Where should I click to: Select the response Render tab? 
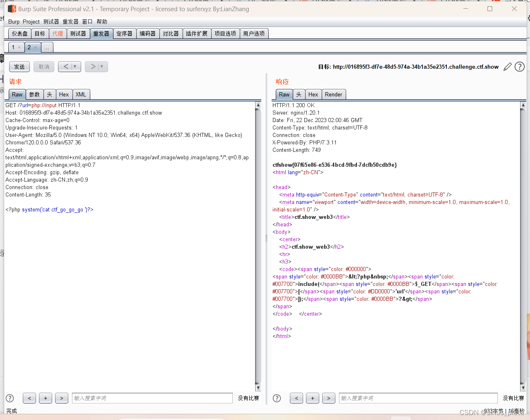tap(334, 94)
